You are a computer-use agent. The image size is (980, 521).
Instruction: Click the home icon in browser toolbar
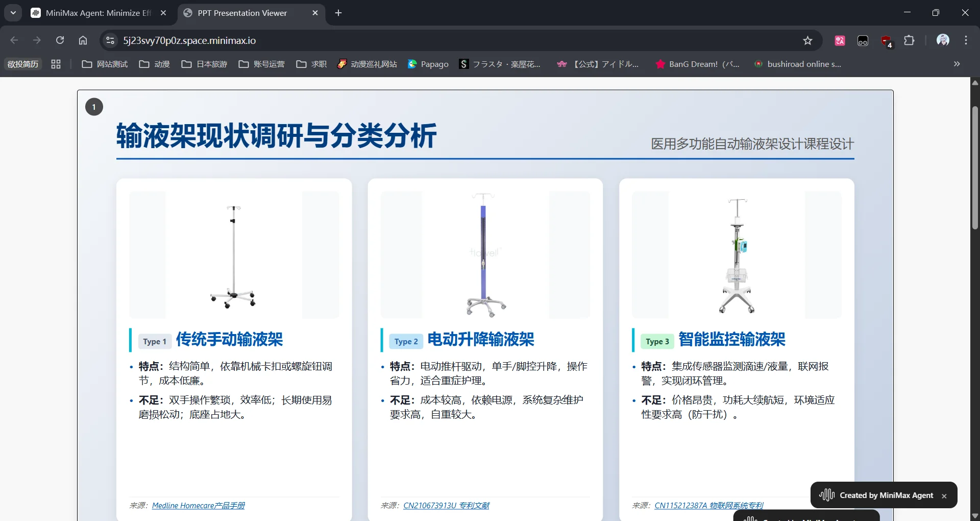coord(83,40)
